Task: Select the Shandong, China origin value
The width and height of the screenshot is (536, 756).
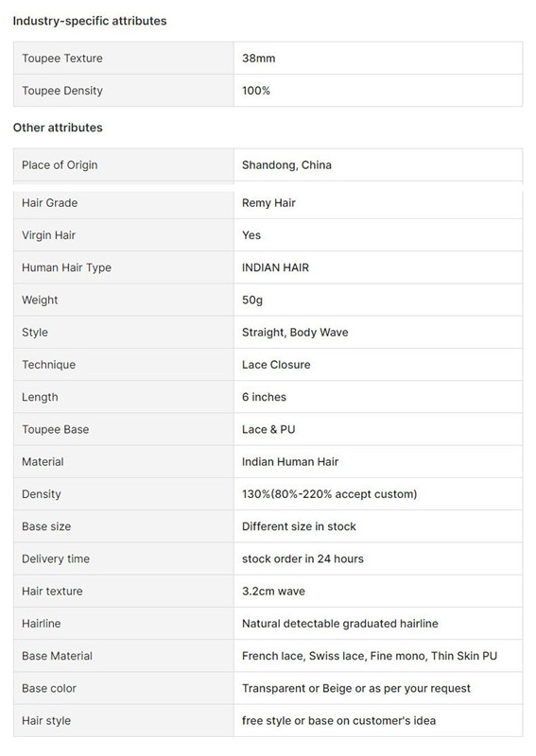Action: (x=286, y=164)
